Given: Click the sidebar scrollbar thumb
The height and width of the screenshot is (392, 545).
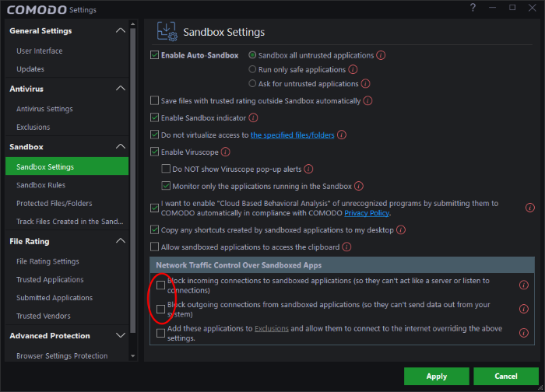Looking at the screenshot, I should (x=133, y=180).
